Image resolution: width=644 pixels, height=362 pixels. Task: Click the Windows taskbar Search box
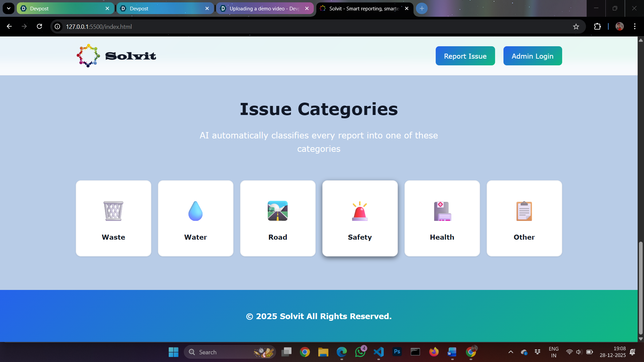230,352
